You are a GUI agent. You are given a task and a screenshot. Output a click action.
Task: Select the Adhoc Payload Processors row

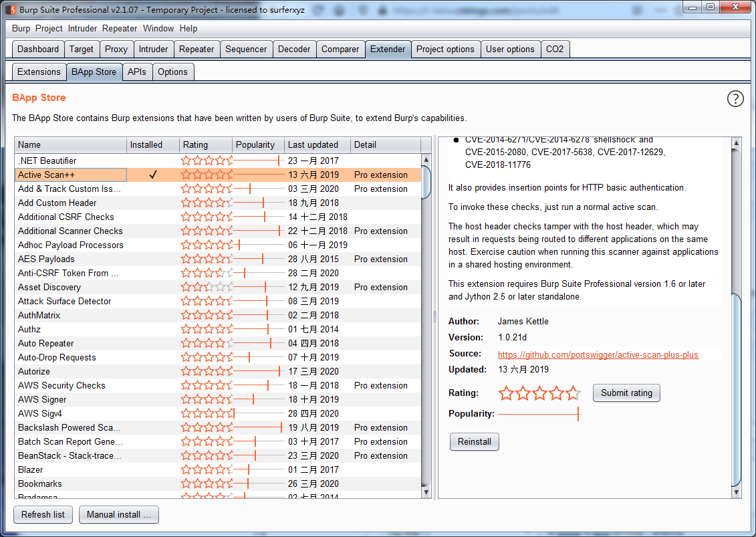point(218,245)
